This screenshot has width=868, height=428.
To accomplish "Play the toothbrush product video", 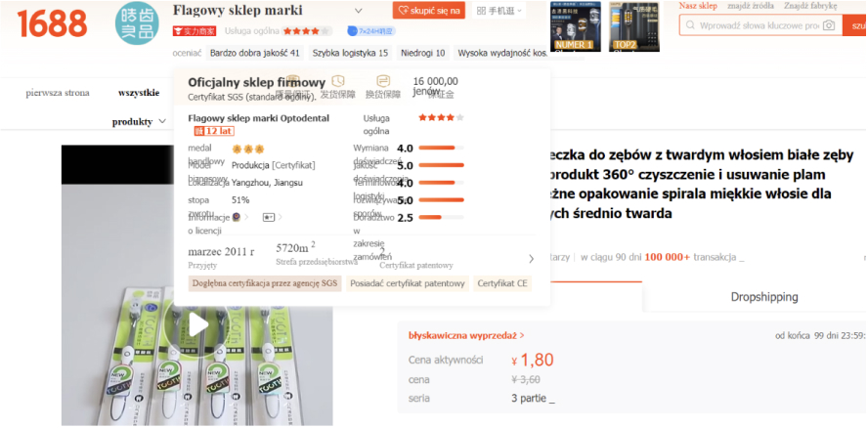I will click(x=198, y=325).
